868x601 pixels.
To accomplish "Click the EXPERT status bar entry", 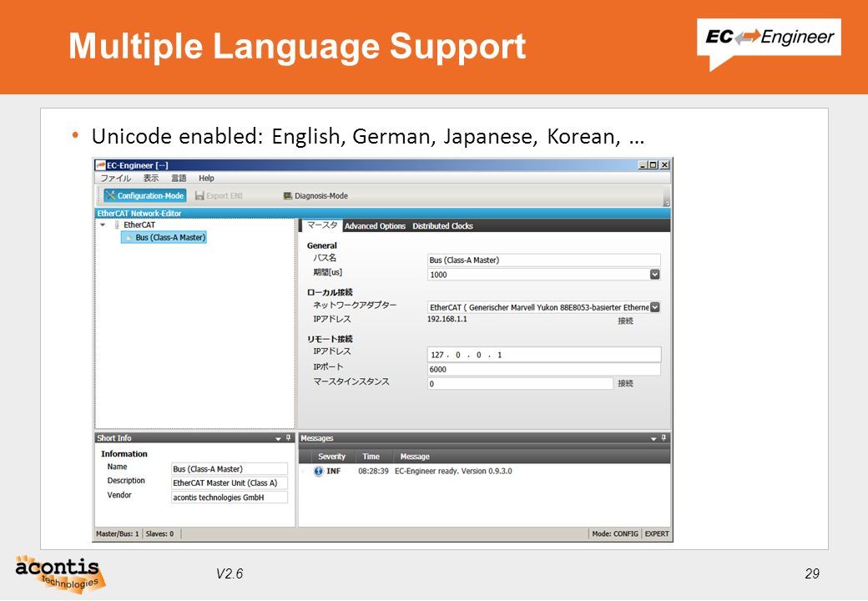I will (x=657, y=534).
